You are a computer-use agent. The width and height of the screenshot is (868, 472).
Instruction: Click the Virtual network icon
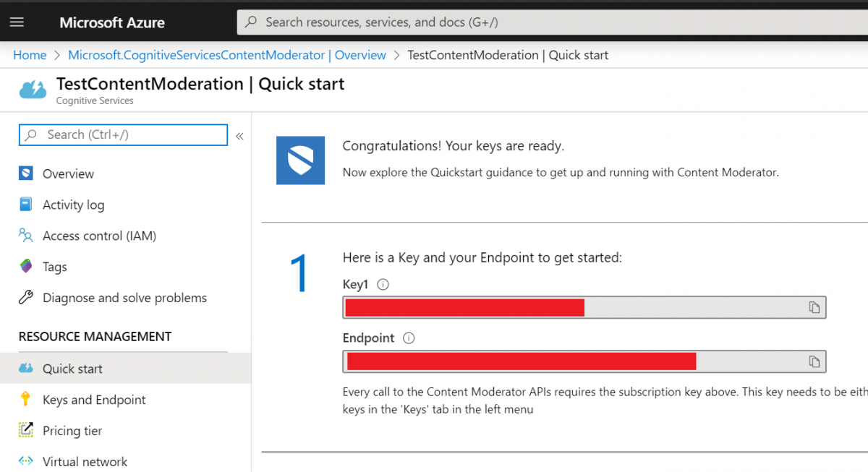point(26,462)
